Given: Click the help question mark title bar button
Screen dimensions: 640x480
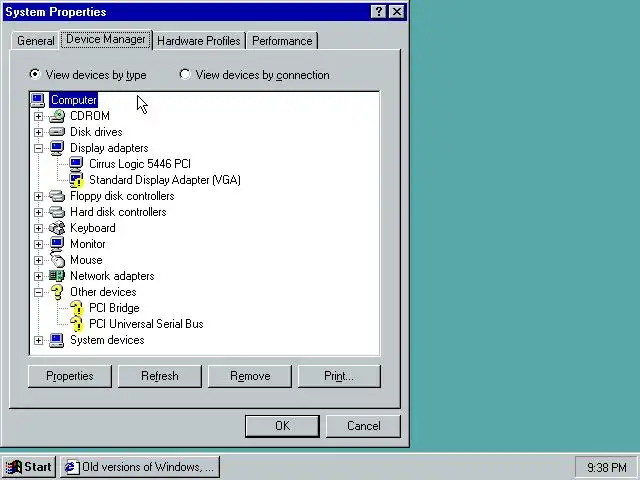Looking at the screenshot, I should coord(378,11).
